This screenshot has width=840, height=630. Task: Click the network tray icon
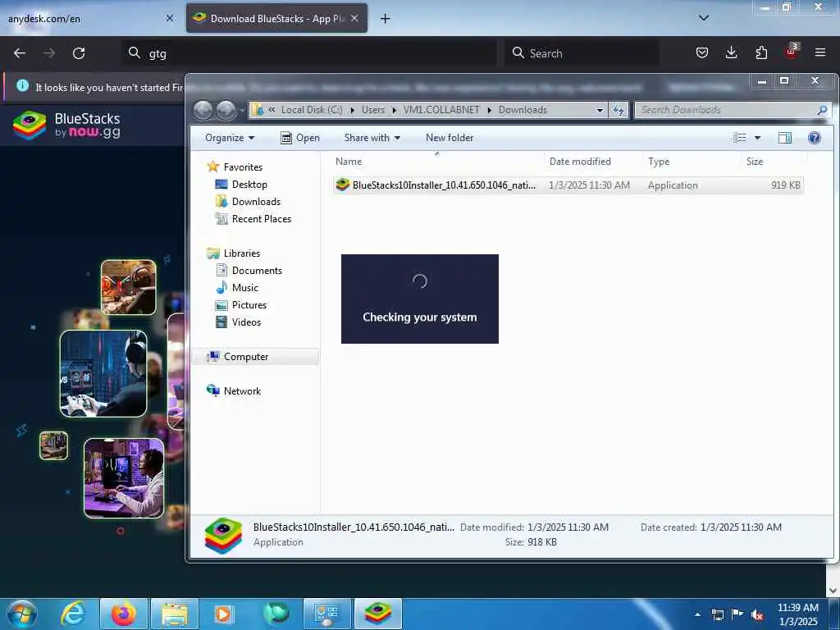coord(717,614)
